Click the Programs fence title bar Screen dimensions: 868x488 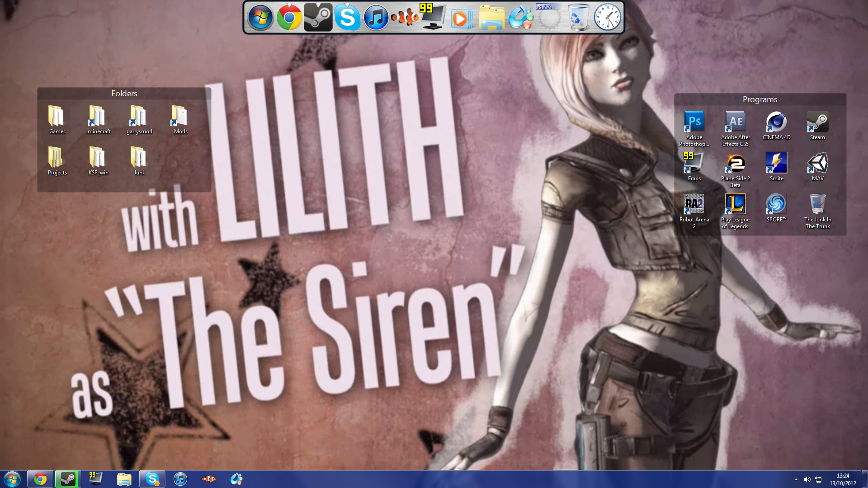760,99
